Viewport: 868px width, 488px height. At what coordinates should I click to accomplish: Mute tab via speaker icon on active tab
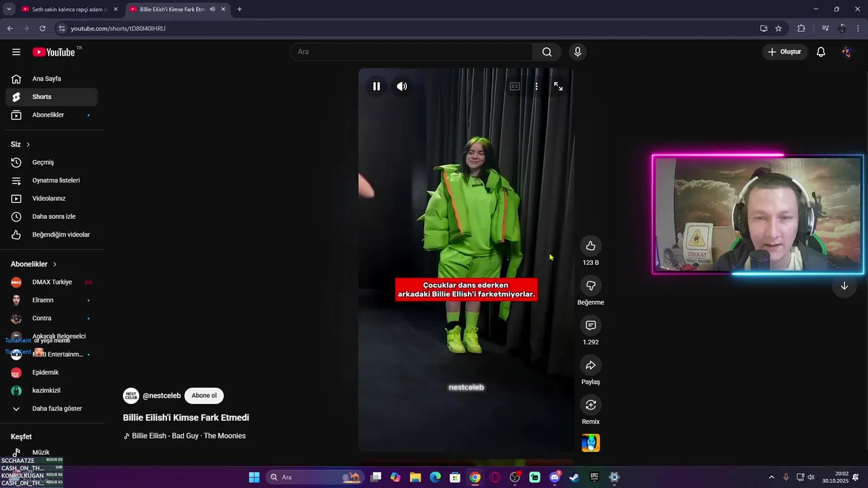213,9
